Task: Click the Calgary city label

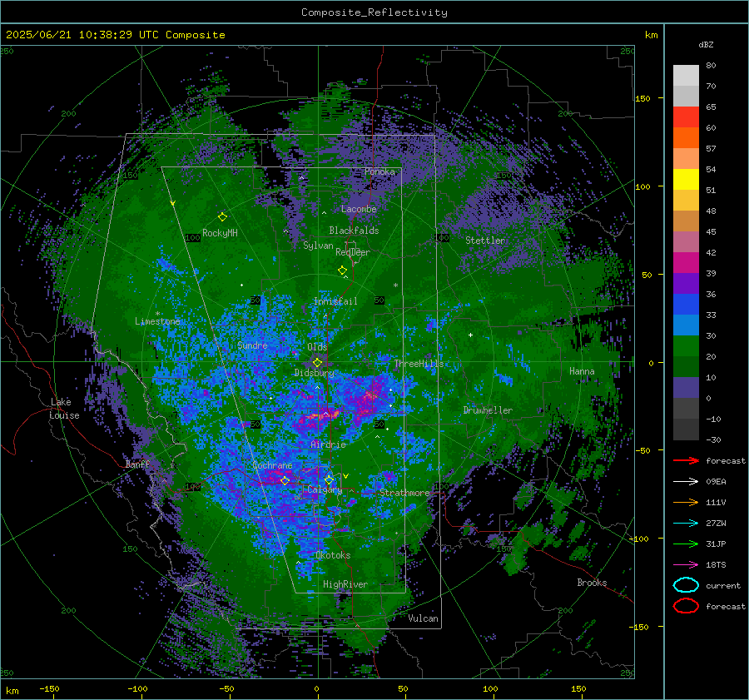Action: 325,489
